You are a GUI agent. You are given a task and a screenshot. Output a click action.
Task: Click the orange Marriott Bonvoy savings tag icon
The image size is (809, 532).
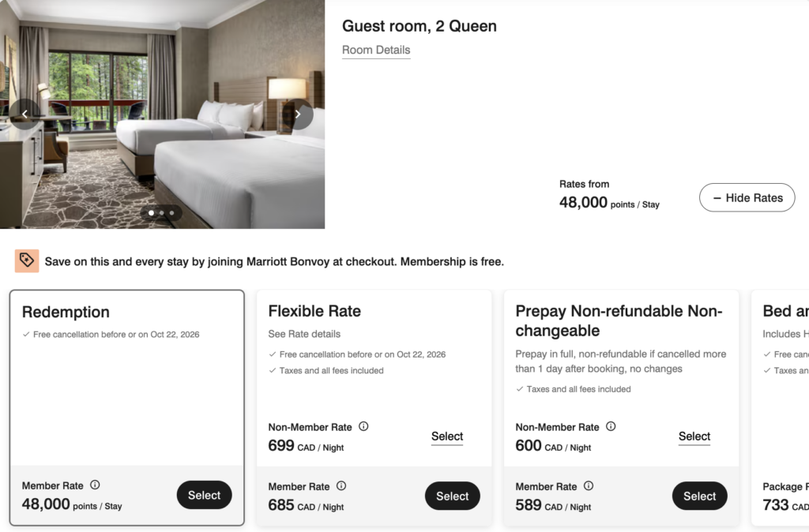(x=27, y=260)
